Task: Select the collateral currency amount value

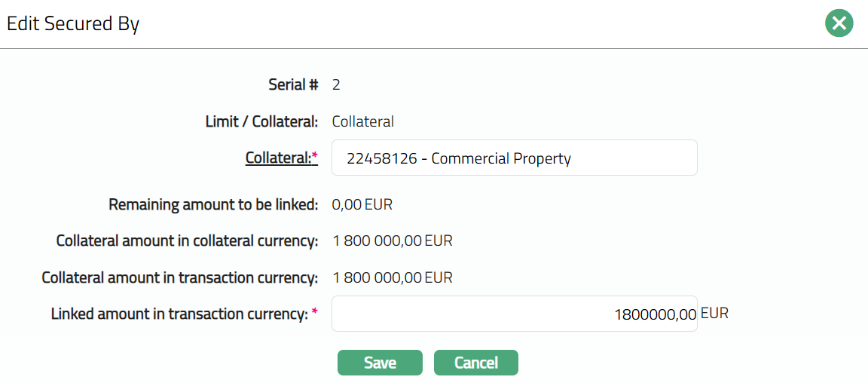Action: [x=392, y=241]
